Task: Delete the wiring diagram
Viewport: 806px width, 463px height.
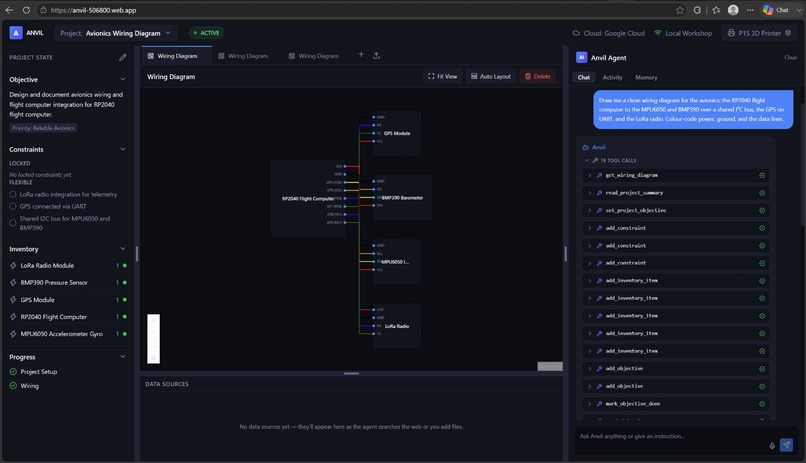Action: pyautogui.click(x=537, y=76)
